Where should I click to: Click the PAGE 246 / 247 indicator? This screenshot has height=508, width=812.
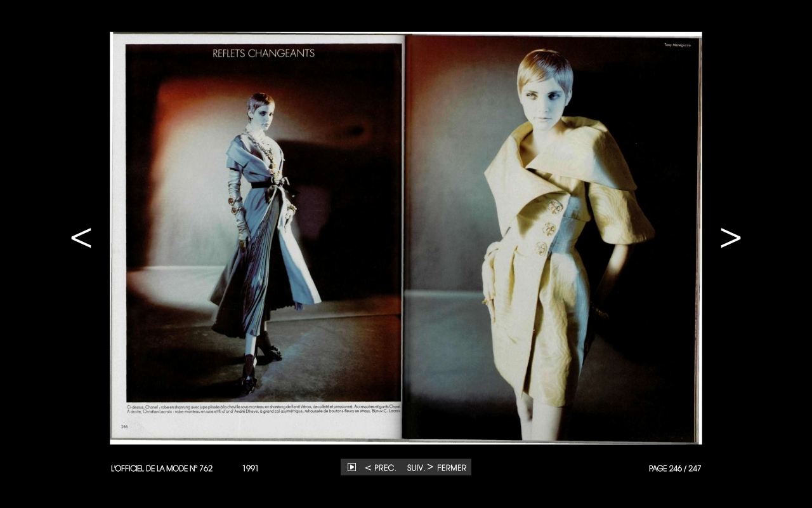click(674, 469)
